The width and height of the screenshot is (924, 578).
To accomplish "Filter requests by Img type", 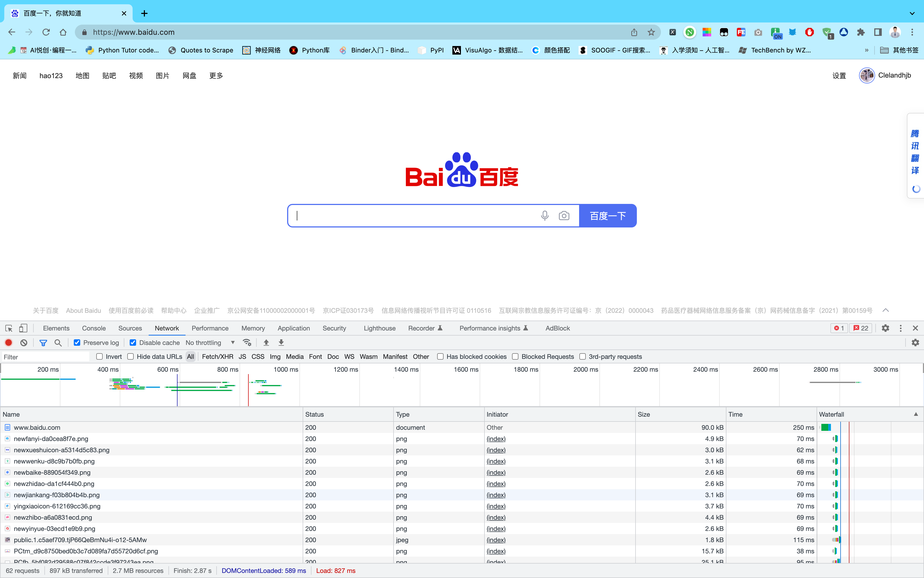I will pyautogui.click(x=275, y=356).
